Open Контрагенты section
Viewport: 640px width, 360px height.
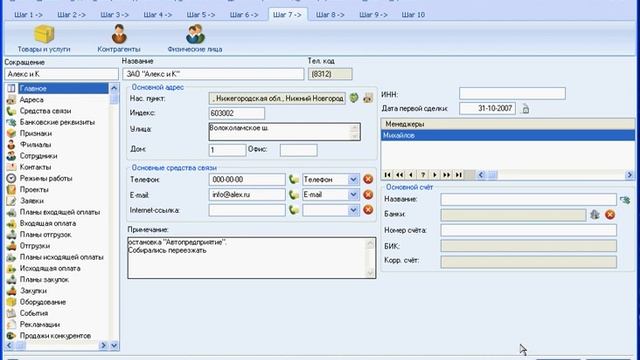point(119,39)
